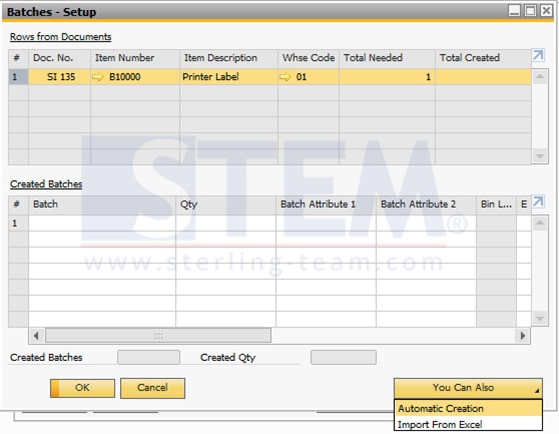Screen dimensions: 559x434
Task: Select row 1 number in documents table
Action: click(x=18, y=77)
